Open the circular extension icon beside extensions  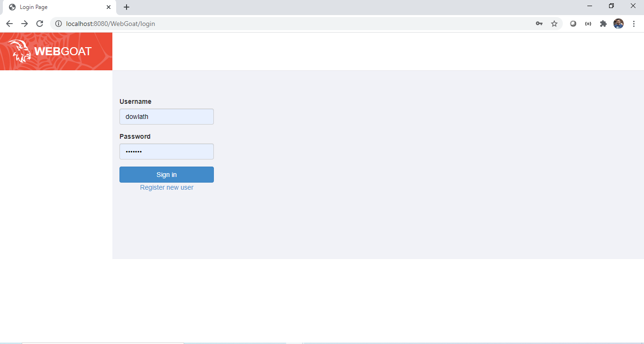pyautogui.click(x=573, y=24)
